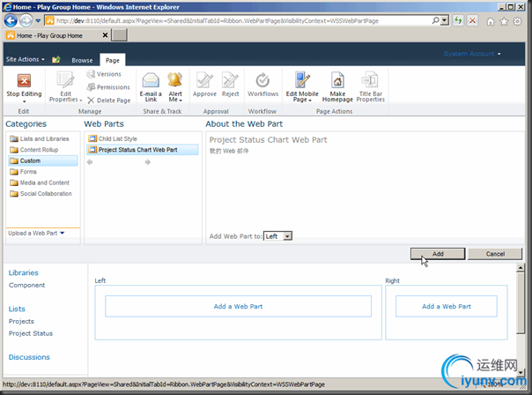Select Project Status Chart Web Part
532x395 pixels.
pos(143,150)
